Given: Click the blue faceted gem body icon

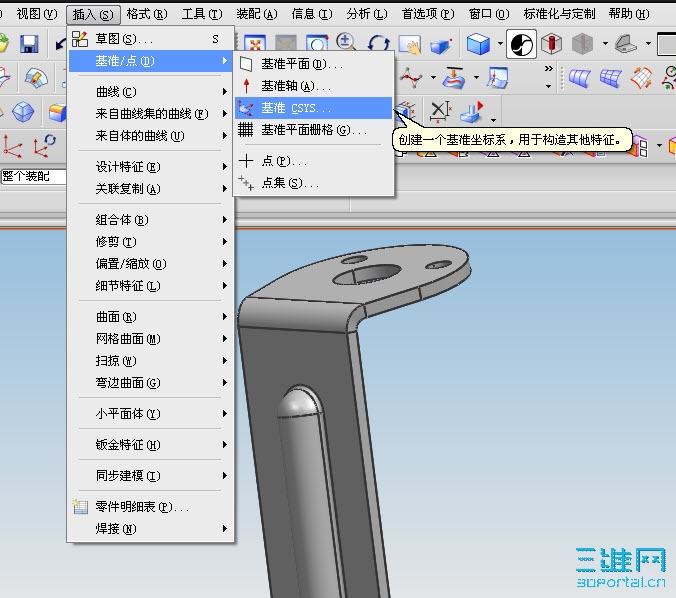Looking at the screenshot, I should 23,112.
